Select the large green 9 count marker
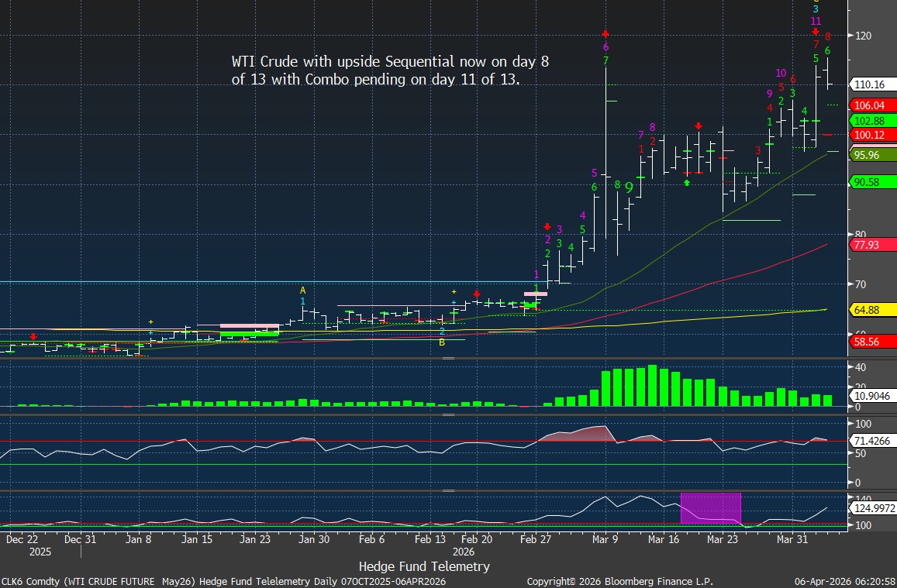897x588 pixels. (x=629, y=187)
